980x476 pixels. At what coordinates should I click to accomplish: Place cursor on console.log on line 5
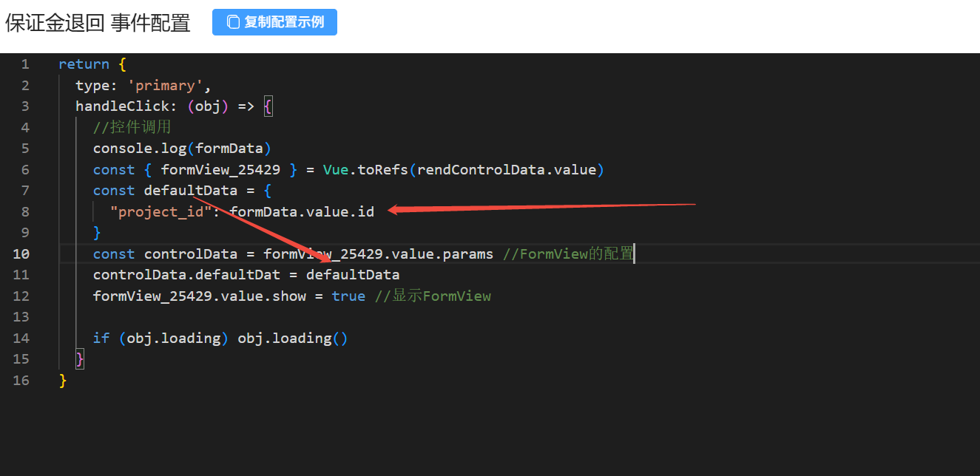(x=140, y=149)
